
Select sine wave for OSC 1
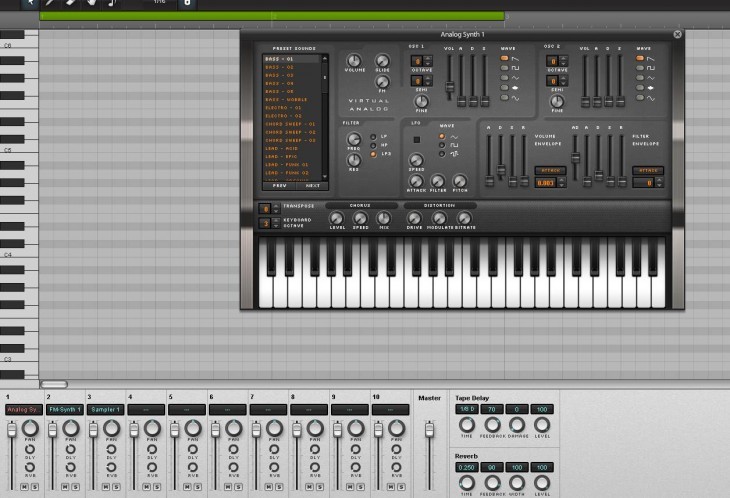click(x=505, y=78)
